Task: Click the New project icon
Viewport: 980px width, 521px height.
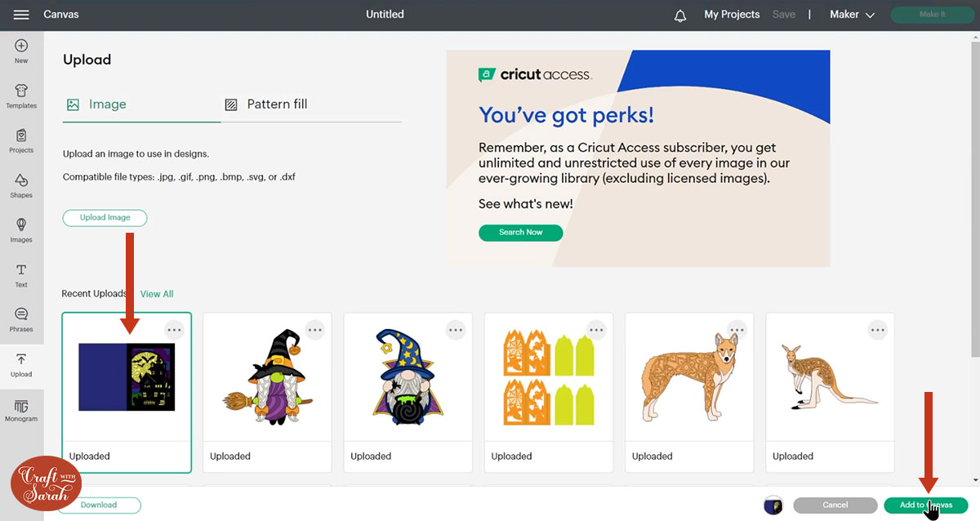Action: click(21, 51)
